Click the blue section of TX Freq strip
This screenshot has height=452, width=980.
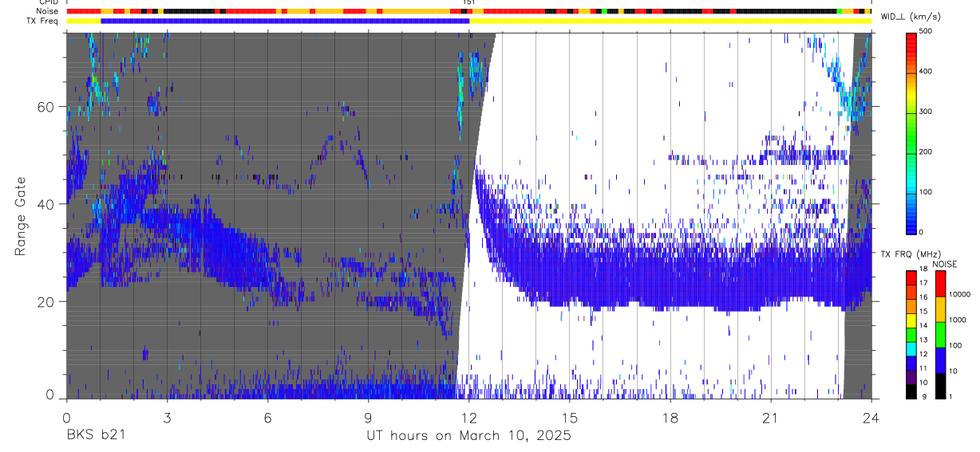(x=285, y=21)
